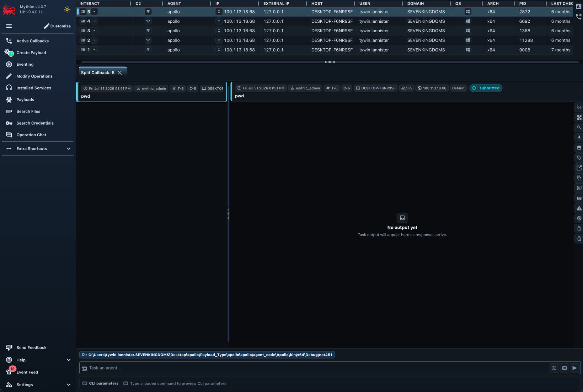Click the copy icon in output toolbar
Viewport: 583px width, 392px height.
click(x=579, y=178)
